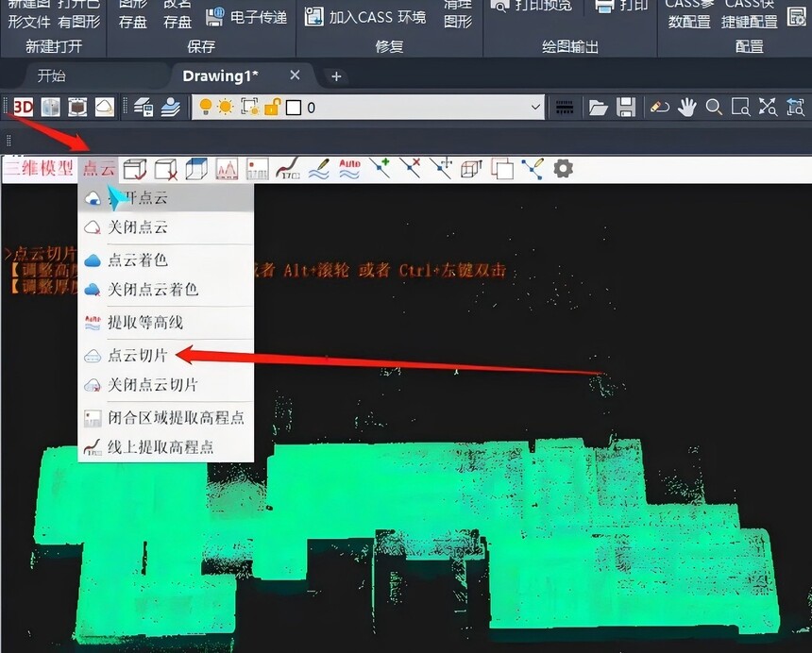Click the connected blue nodes icon
Image resolution: width=812 pixels, height=653 pixels.
[533, 169]
